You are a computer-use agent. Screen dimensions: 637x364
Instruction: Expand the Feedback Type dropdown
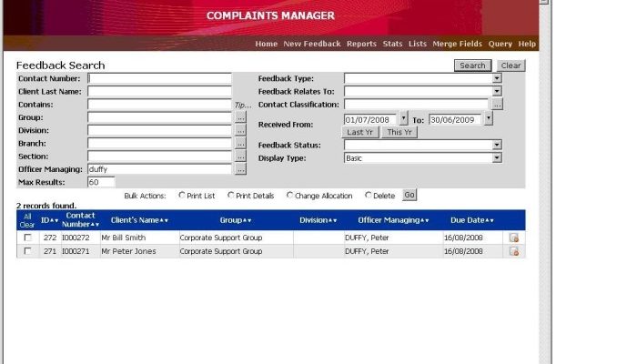point(497,79)
